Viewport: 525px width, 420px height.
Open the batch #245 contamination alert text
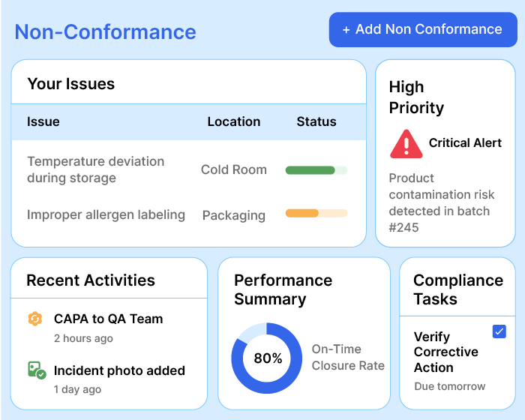(439, 202)
